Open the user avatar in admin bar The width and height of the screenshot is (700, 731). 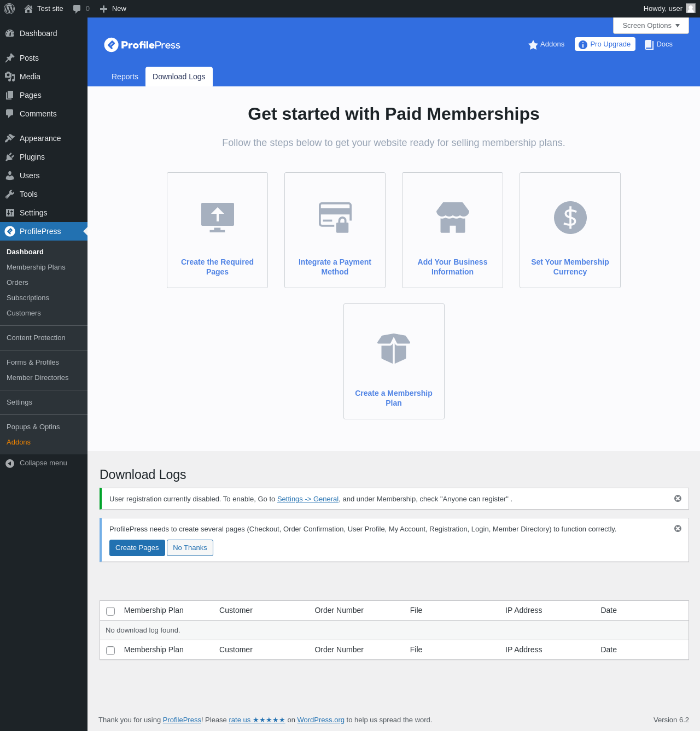coord(691,8)
